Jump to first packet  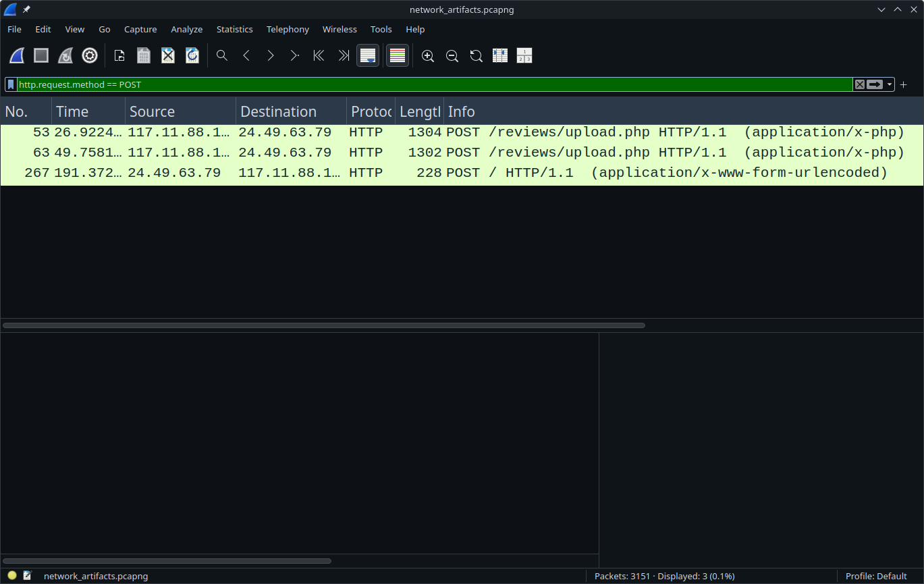[x=319, y=56]
